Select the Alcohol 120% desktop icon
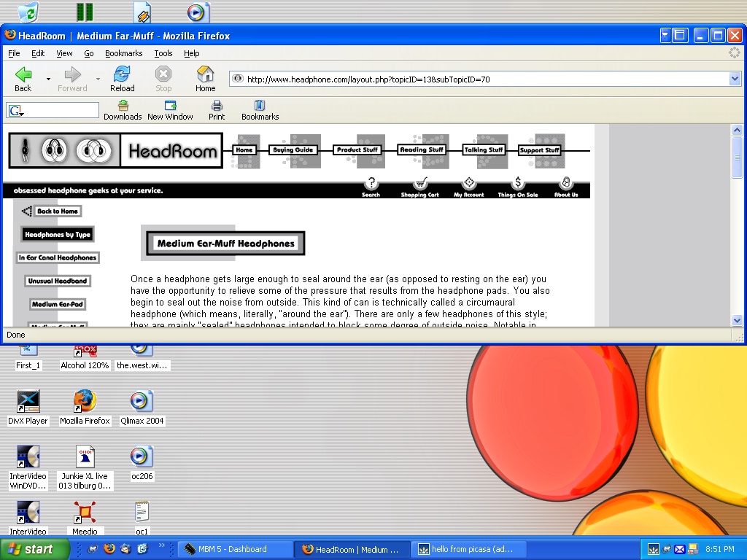The image size is (747, 560). 85,358
